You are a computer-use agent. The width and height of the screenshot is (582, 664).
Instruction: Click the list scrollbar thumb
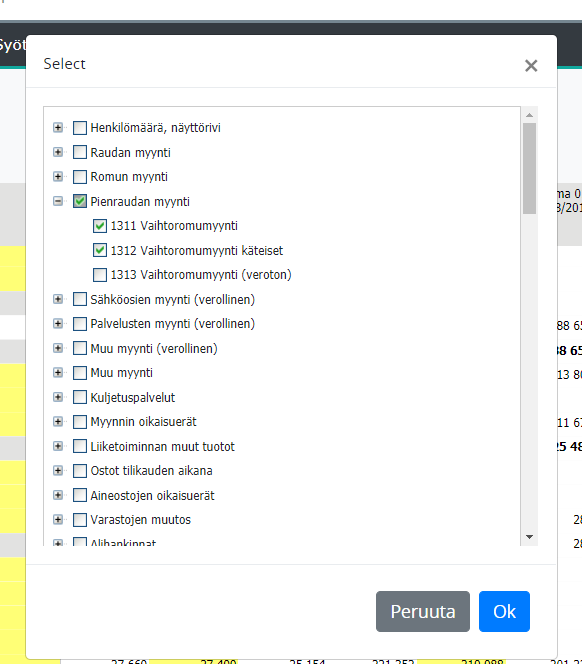point(529,169)
